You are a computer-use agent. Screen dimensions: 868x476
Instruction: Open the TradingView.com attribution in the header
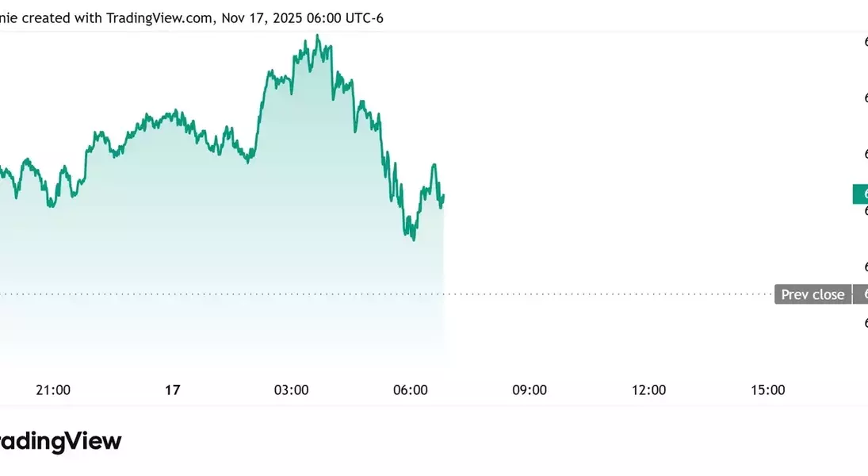(159, 17)
